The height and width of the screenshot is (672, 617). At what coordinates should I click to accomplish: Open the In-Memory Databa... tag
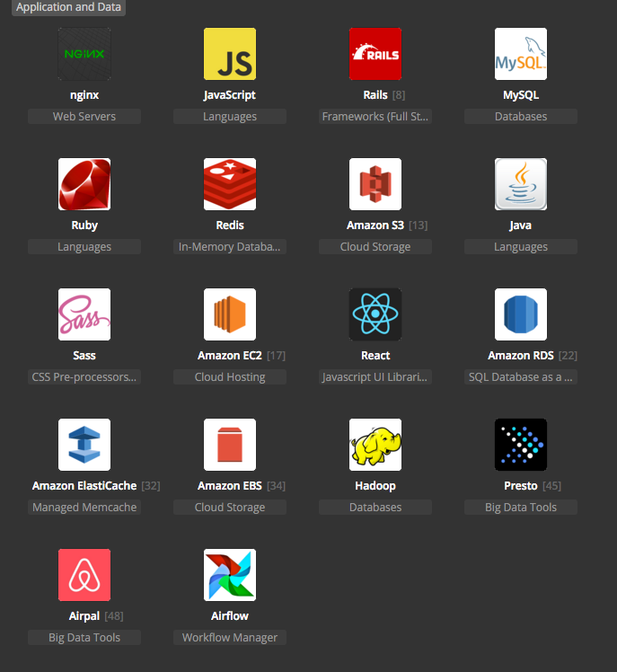pyautogui.click(x=230, y=247)
